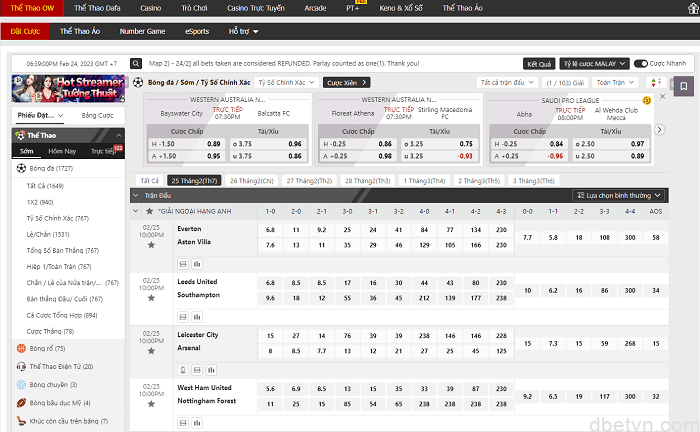700x432 pixels.
Task: Open statistics chart icon for Leeds United match
Action: [x=197, y=317]
